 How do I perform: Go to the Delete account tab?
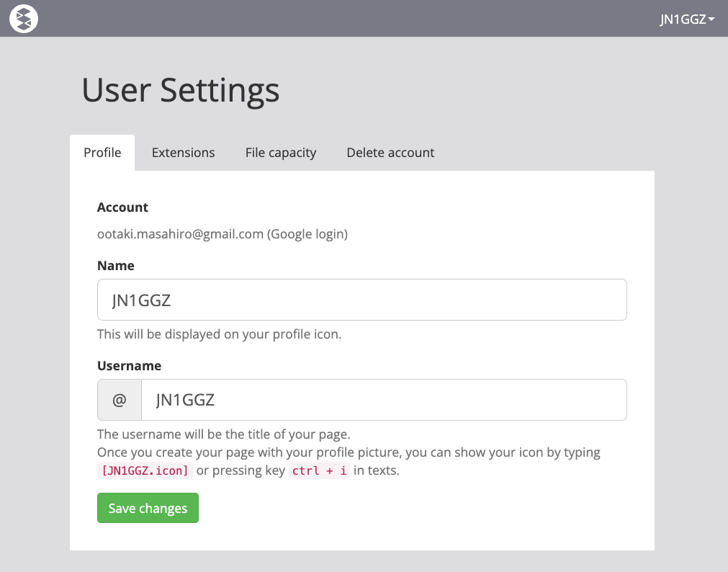coord(390,153)
